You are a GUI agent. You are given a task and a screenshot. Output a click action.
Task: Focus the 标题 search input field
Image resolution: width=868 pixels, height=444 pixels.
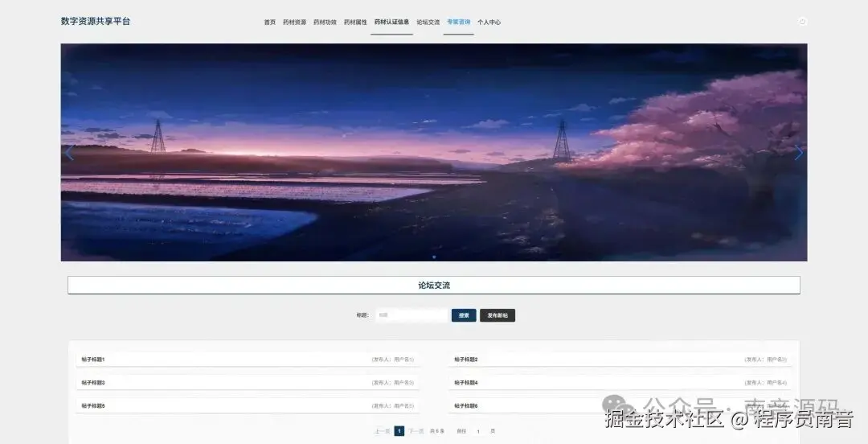point(411,315)
